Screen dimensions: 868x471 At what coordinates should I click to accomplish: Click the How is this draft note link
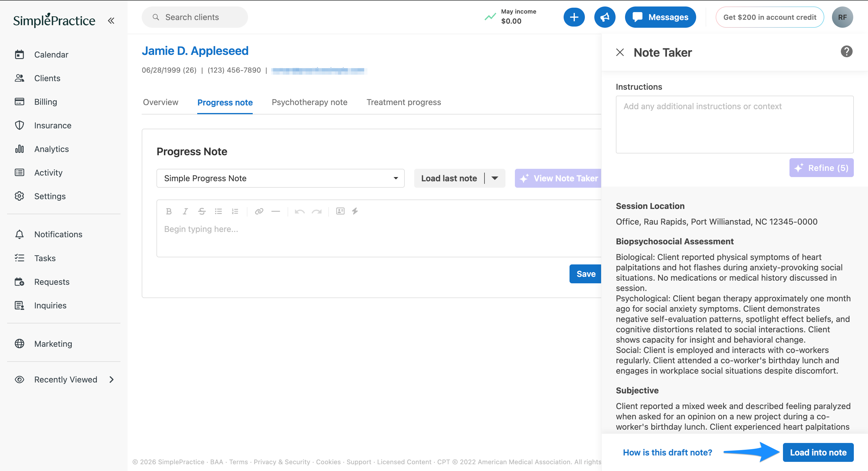(x=667, y=452)
